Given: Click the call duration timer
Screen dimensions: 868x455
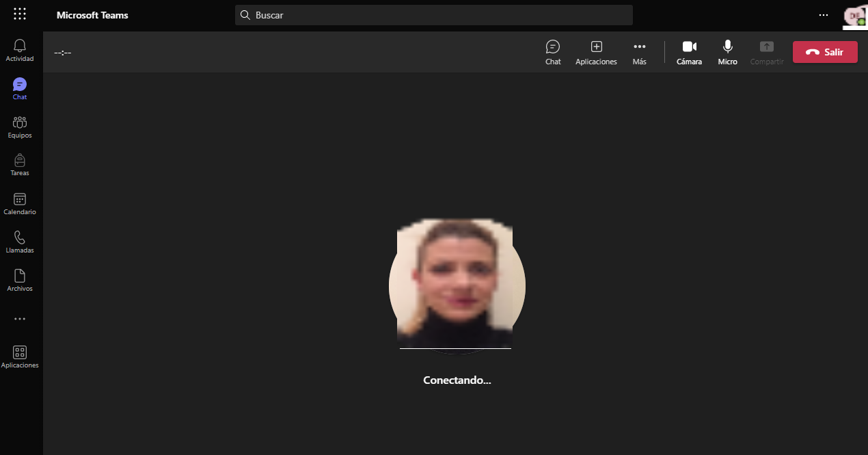Looking at the screenshot, I should click(x=63, y=53).
